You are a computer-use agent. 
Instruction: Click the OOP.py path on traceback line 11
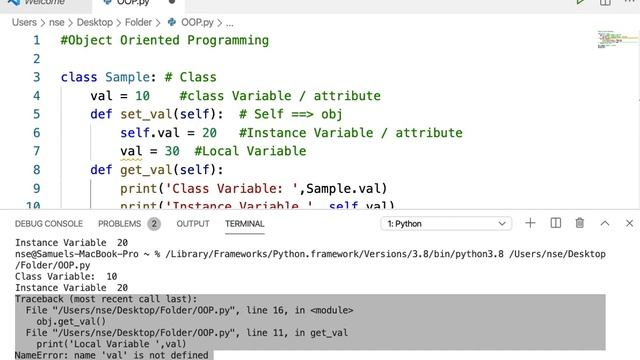coord(144,333)
